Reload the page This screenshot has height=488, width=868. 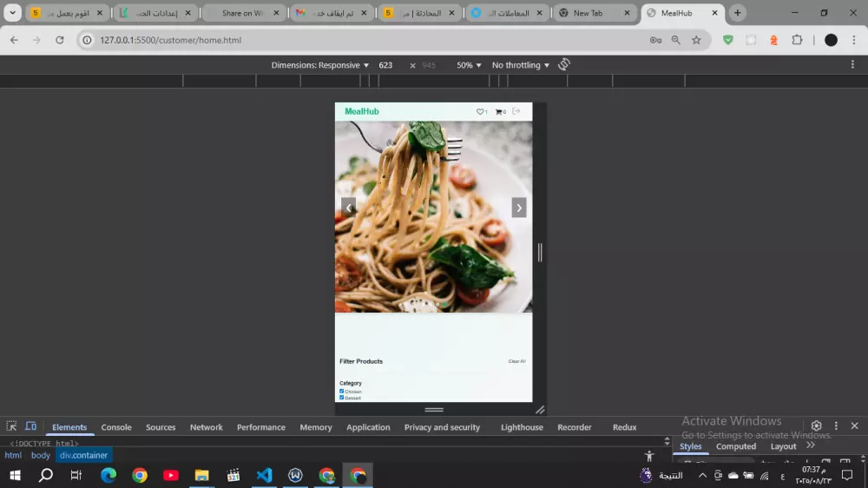(59, 40)
